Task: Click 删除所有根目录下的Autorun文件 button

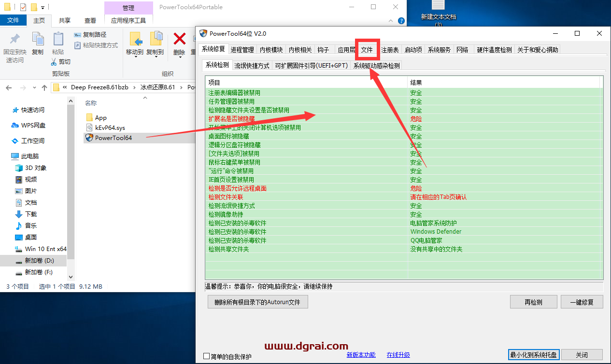Action: (x=257, y=302)
